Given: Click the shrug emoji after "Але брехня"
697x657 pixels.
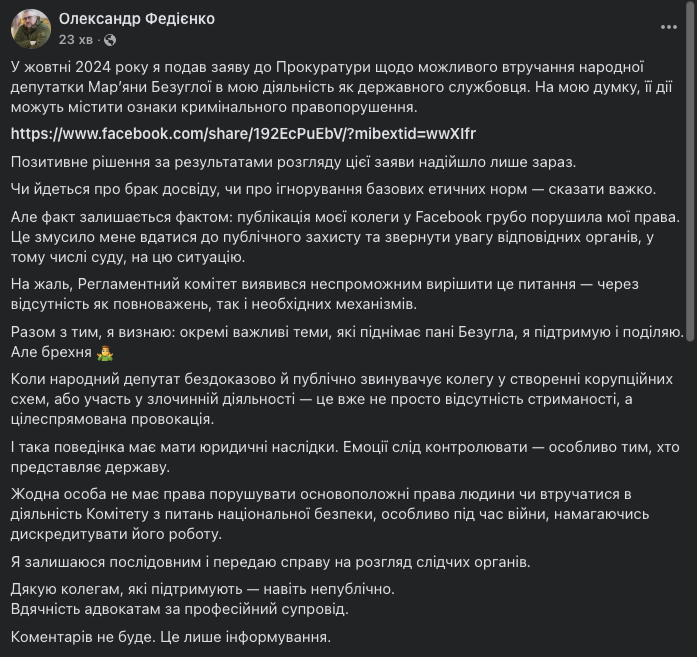Looking at the screenshot, I should coord(107,353).
